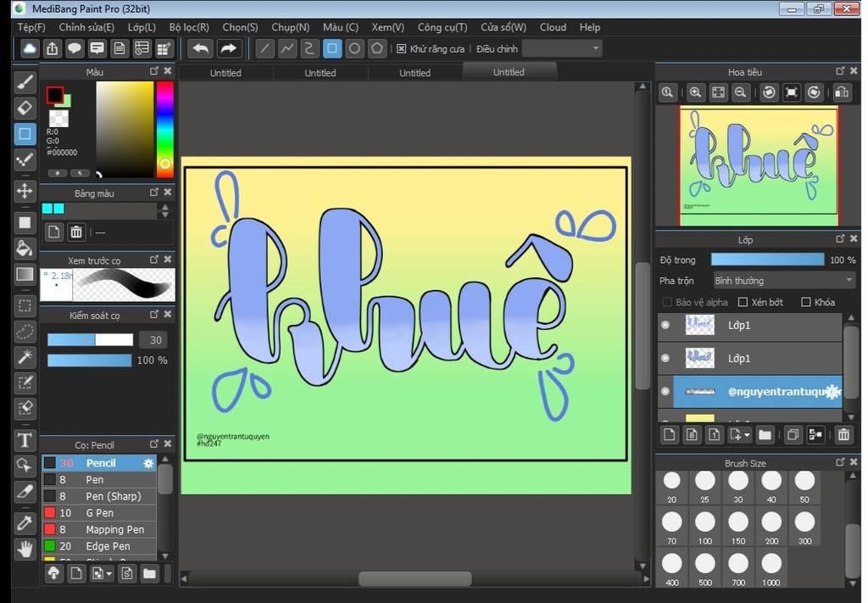Choose brush size 1000 preset

[x=771, y=568]
